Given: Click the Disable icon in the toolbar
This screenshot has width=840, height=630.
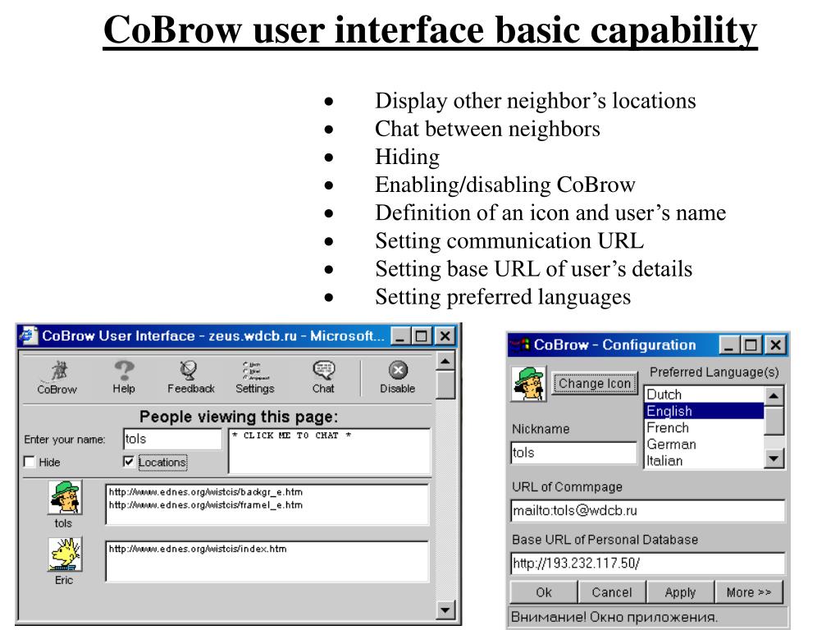Looking at the screenshot, I should [x=398, y=377].
